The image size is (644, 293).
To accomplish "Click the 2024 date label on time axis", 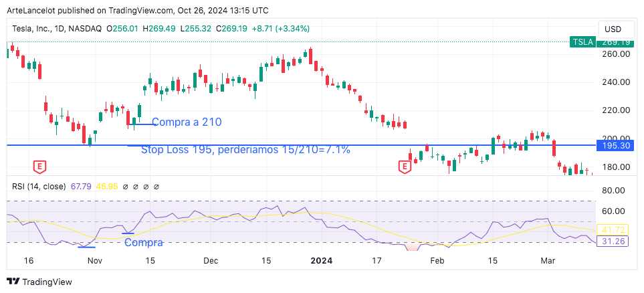I will point(322,261).
